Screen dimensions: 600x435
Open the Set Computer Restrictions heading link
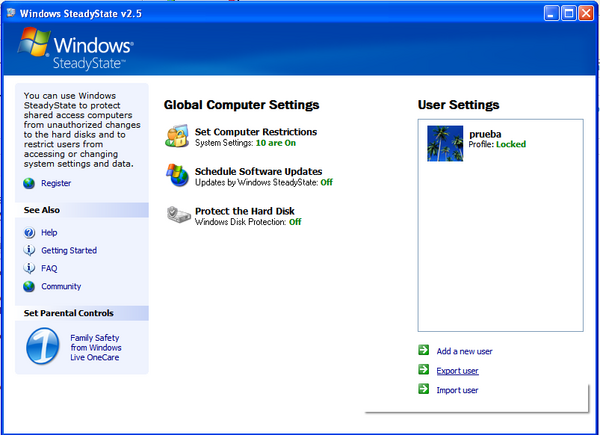click(x=255, y=131)
